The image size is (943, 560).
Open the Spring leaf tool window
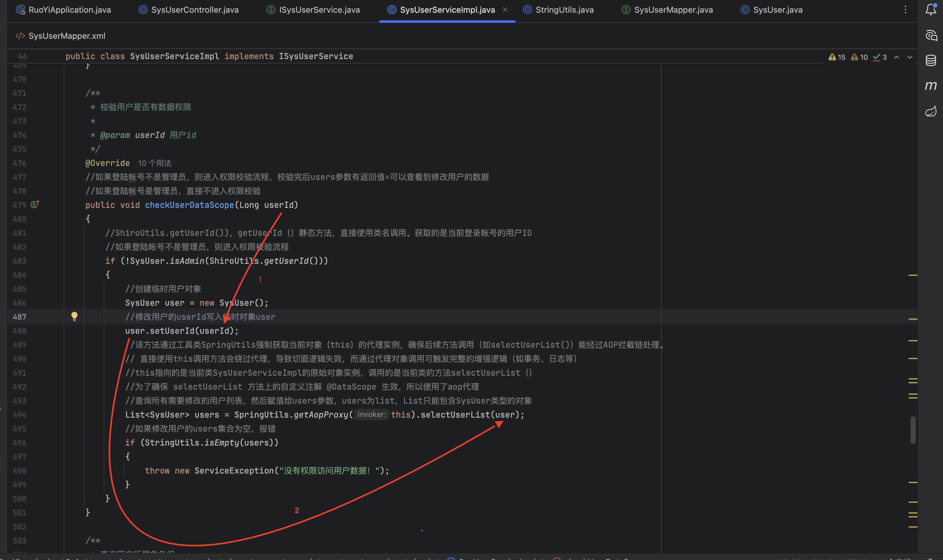click(x=931, y=111)
